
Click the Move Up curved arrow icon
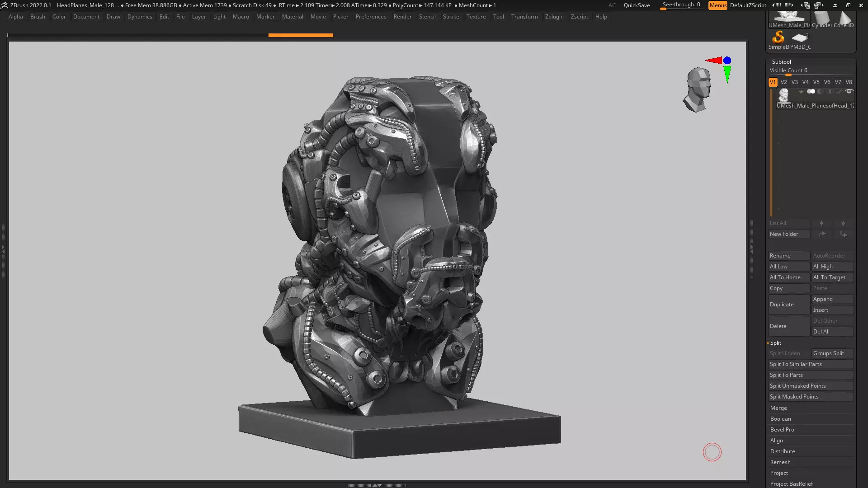coord(821,234)
